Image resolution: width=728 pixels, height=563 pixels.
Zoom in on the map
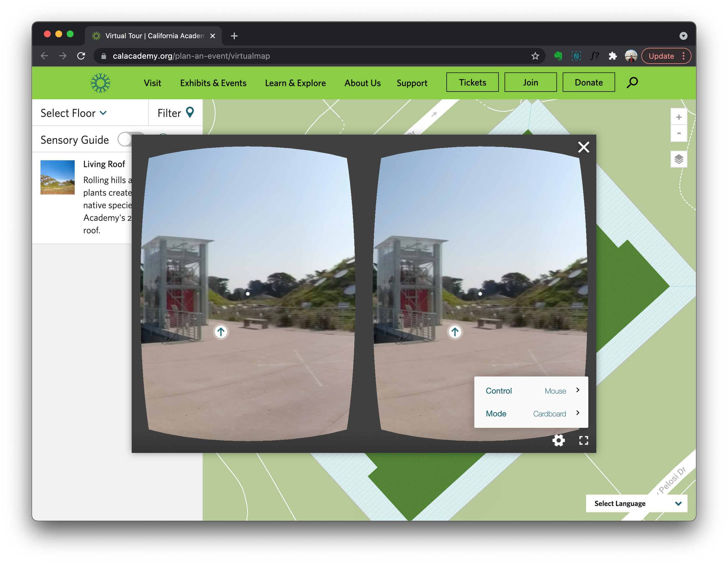pos(679,117)
